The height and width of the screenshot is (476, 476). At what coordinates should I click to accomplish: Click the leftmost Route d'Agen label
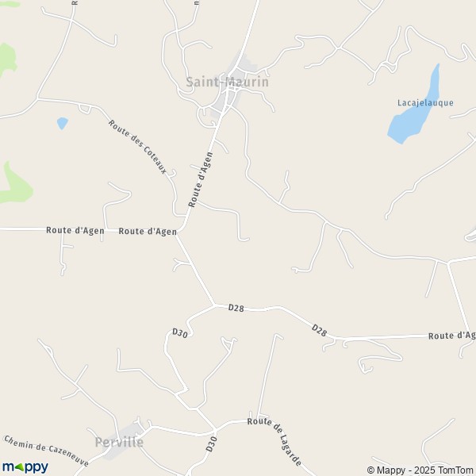coord(75,230)
